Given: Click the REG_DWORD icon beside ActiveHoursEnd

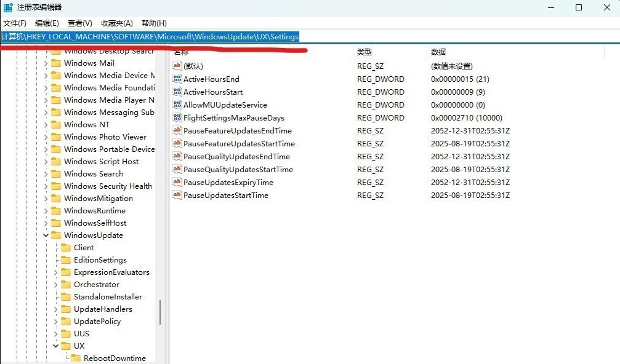Looking at the screenshot, I should tap(177, 79).
